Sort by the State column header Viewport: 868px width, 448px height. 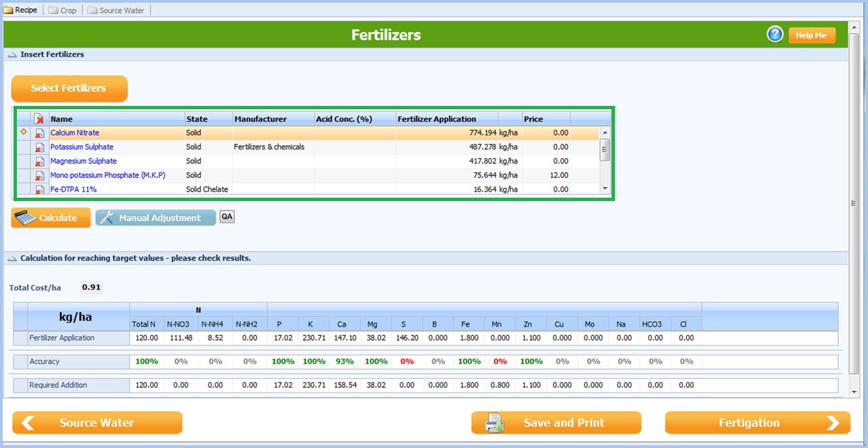209,119
